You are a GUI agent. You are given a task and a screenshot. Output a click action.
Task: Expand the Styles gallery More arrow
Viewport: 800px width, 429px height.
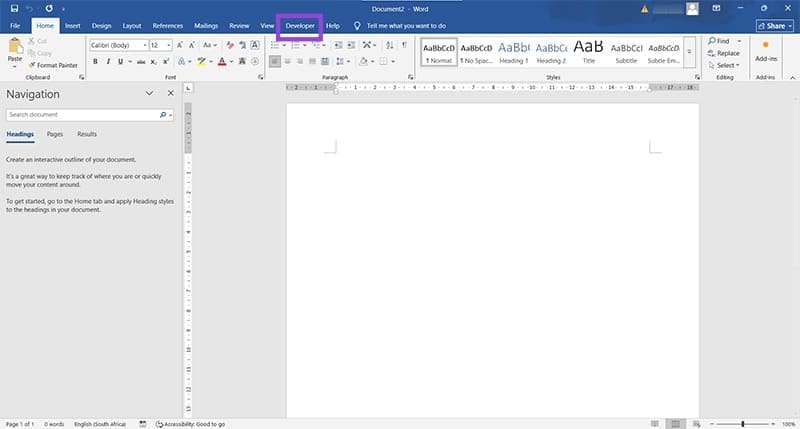click(689, 52)
